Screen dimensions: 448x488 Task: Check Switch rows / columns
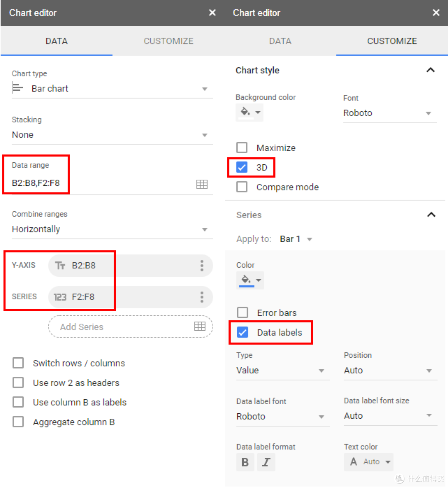point(18,363)
